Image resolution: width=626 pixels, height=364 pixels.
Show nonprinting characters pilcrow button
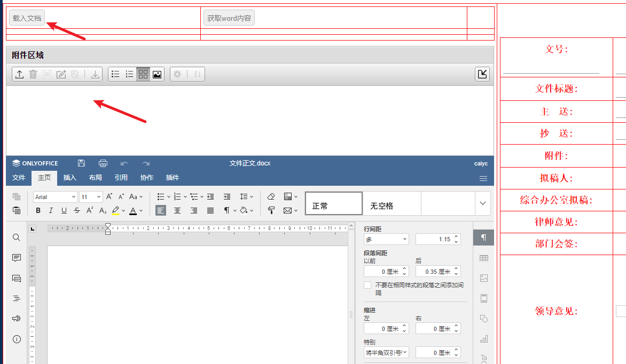226,210
